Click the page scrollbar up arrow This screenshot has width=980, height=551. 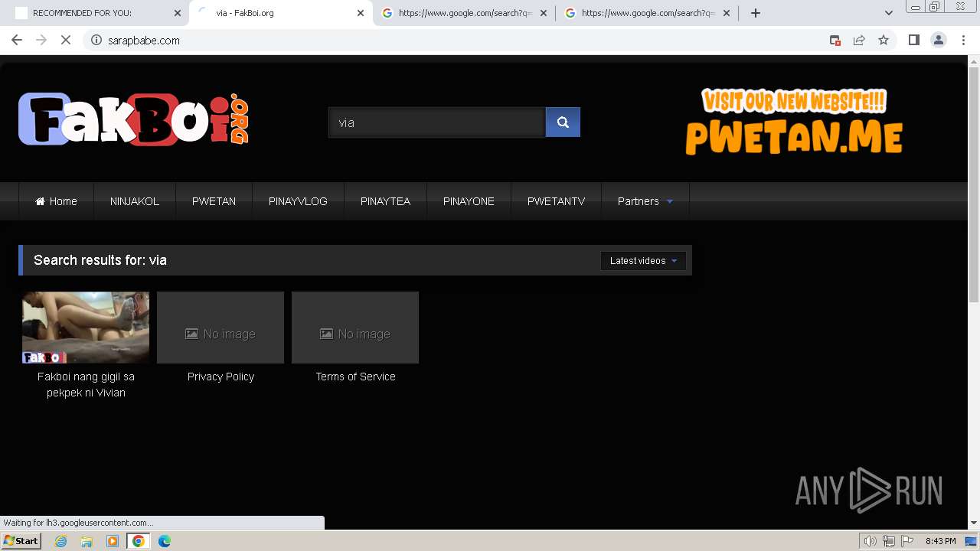(x=974, y=60)
